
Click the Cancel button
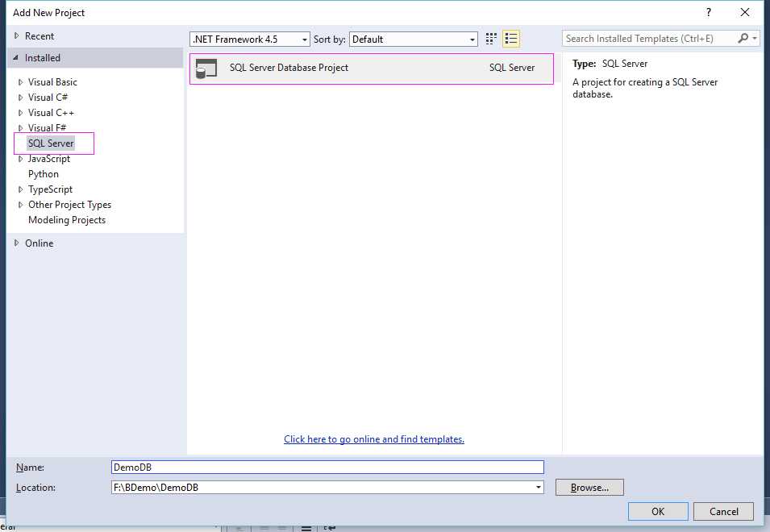click(x=723, y=511)
